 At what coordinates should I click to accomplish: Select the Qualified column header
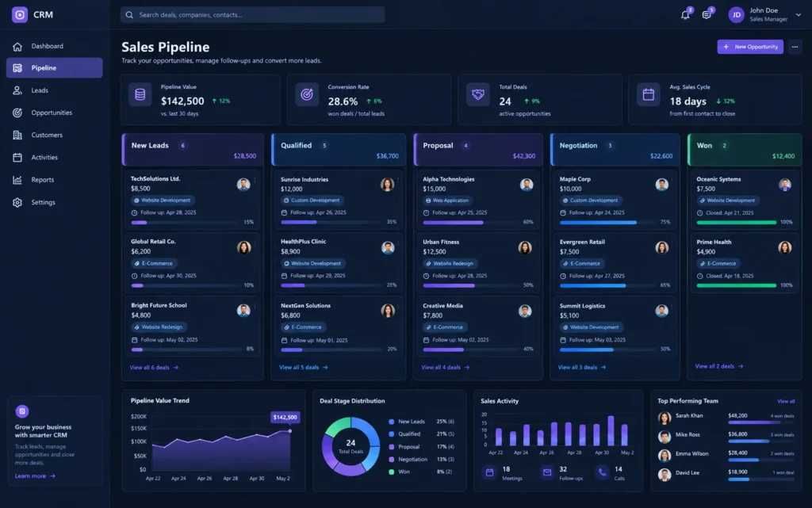click(x=339, y=150)
